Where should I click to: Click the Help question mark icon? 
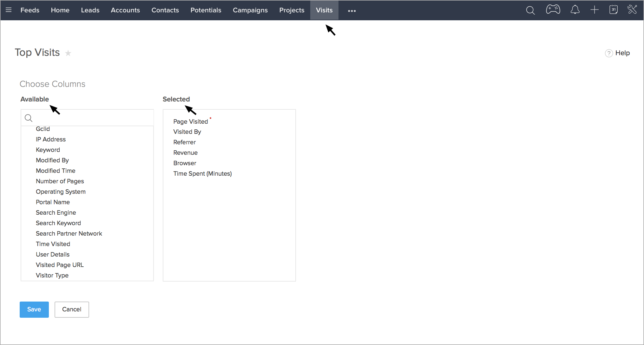(x=608, y=53)
